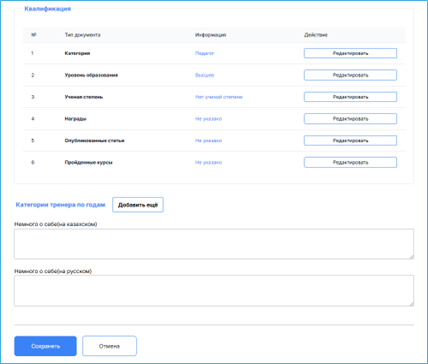Click the Категории тренера по годам heading

click(x=60, y=205)
